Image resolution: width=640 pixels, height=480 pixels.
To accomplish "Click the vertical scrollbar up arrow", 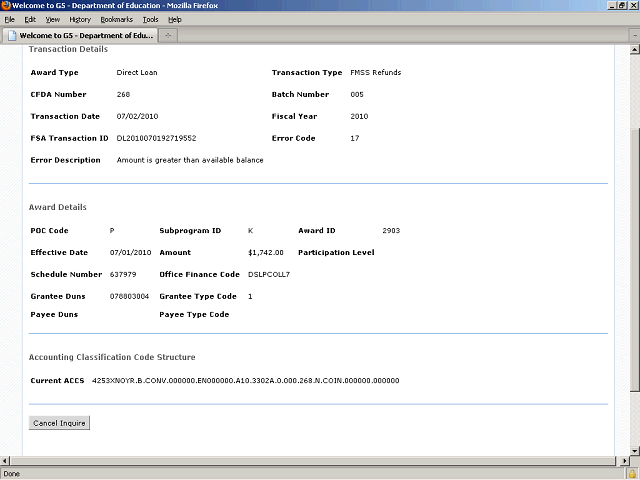I will pos(633,50).
